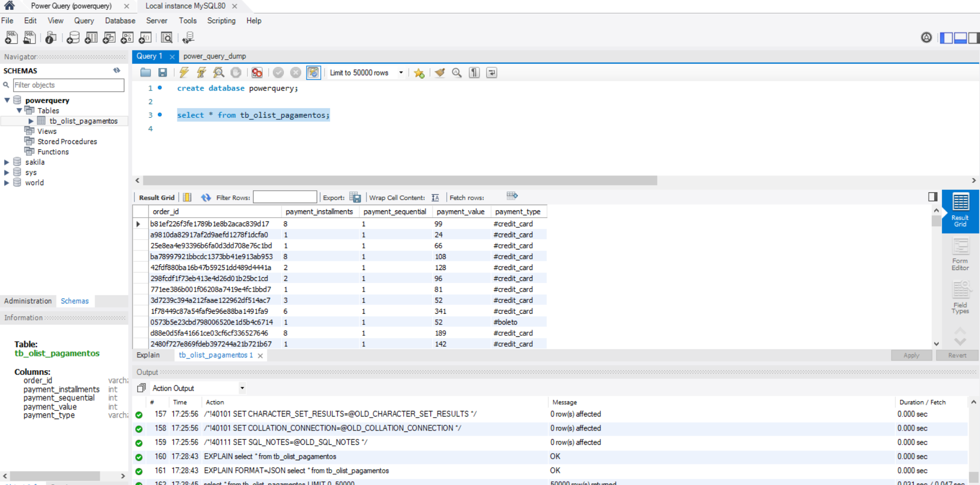Reconnect to DBMS icon

pos(188,38)
